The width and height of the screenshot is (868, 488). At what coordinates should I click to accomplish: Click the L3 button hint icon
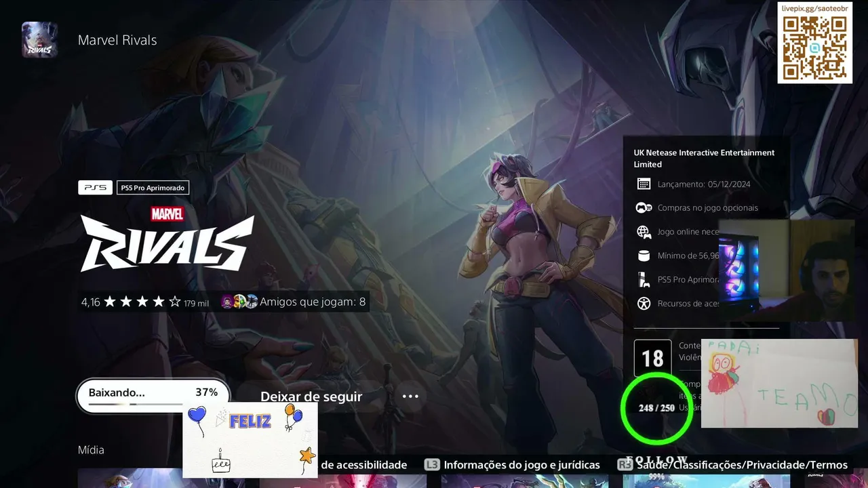(432, 465)
